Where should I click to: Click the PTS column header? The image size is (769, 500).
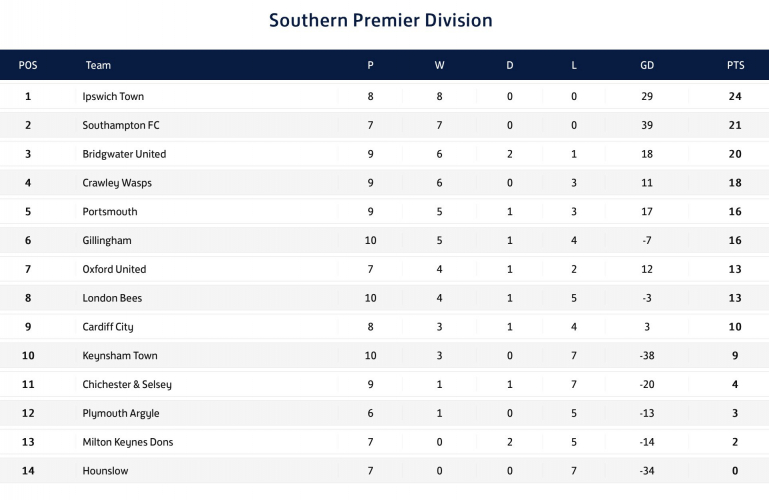[x=736, y=65]
